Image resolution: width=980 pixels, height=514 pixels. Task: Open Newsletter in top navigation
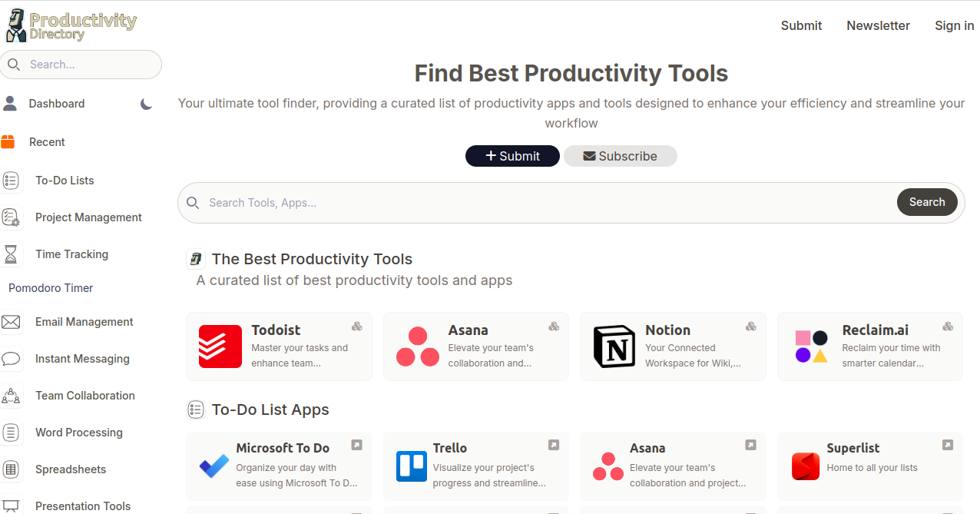pos(879,25)
